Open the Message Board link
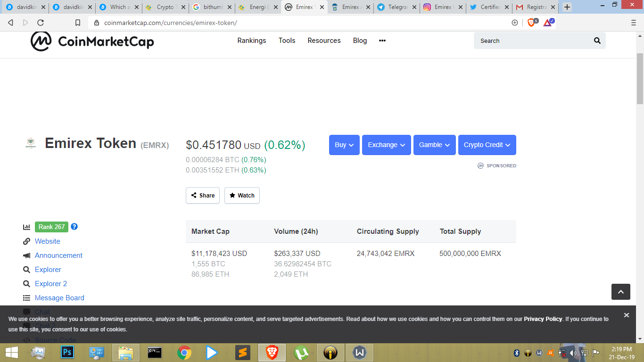Screen dimensions: 644x362 59,298
